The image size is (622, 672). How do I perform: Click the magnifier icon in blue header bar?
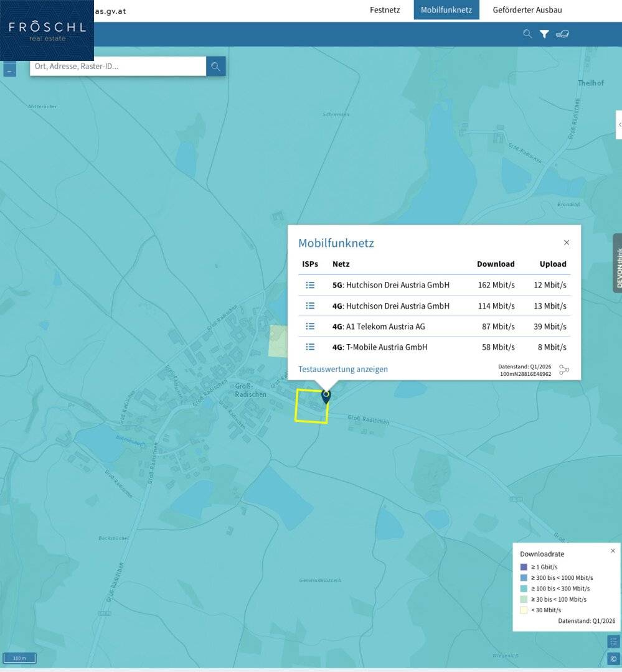pos(527,34)
